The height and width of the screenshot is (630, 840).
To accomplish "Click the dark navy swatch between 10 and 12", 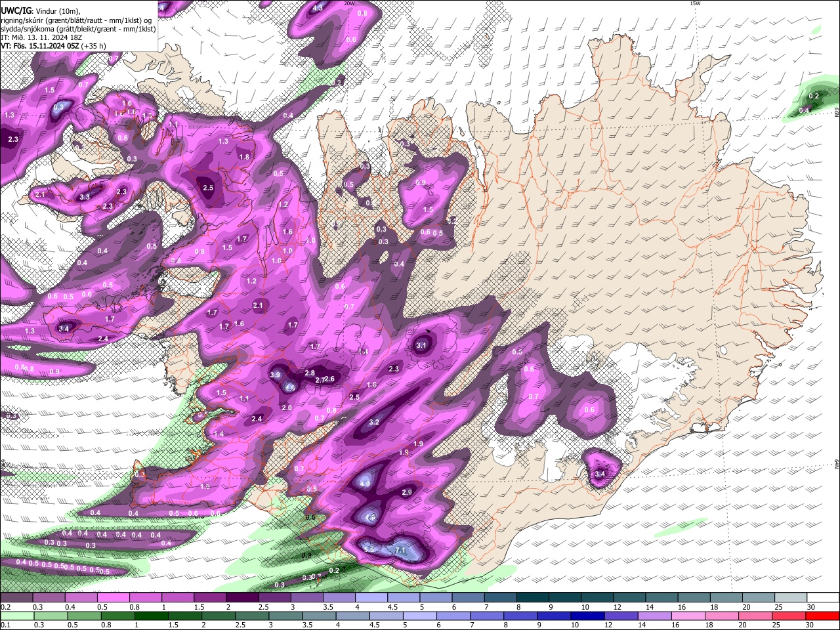I will pos(586,616).
